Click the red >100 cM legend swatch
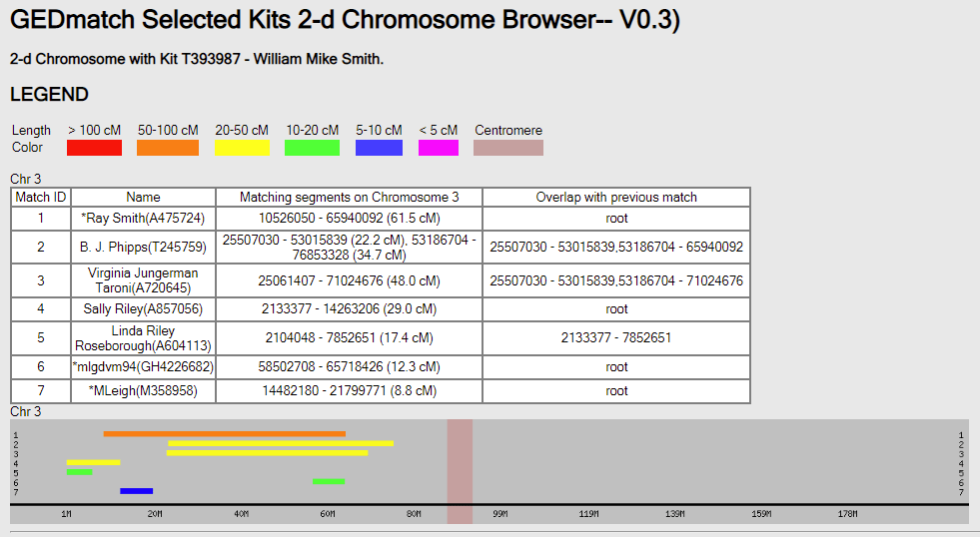This screenshot has height=537, width=980. click(94, 148)
